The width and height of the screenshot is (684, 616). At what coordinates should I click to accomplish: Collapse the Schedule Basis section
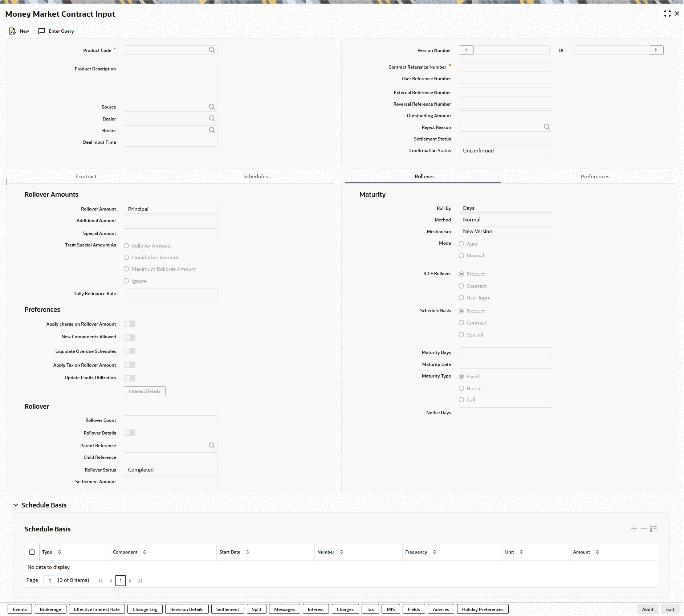(16, 505)
